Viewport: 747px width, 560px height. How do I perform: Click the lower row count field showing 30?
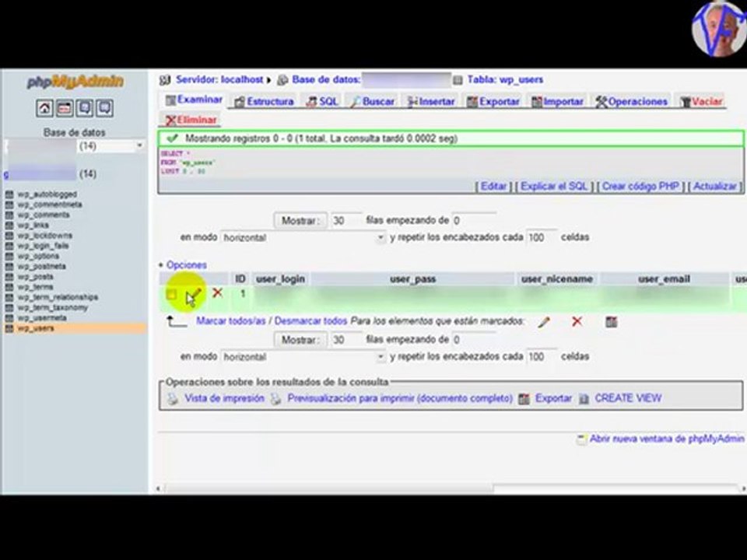coord(345,340)
